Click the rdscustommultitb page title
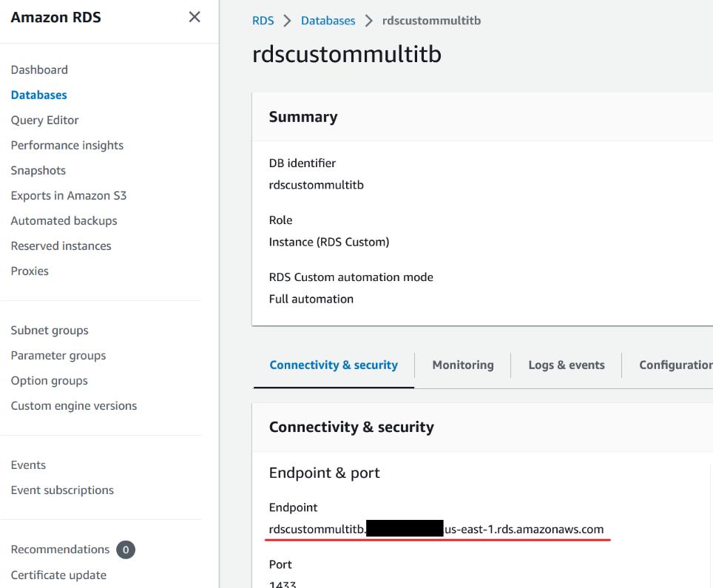 pyautogui.click(x=346, y=54)
